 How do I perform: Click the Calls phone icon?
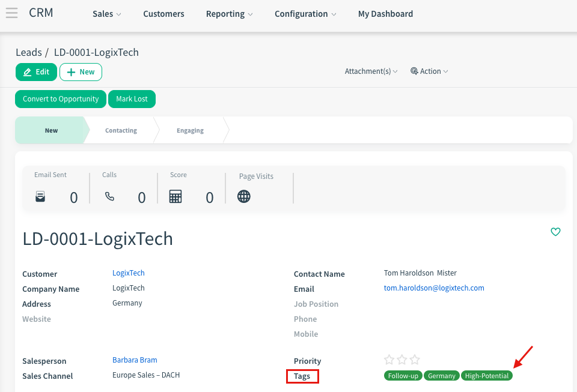pos(109,196)
